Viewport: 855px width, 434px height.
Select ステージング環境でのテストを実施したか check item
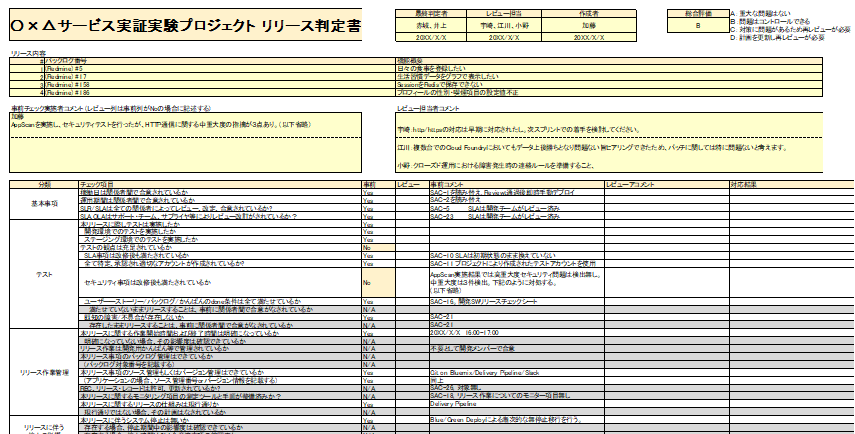tap(220, 239)
